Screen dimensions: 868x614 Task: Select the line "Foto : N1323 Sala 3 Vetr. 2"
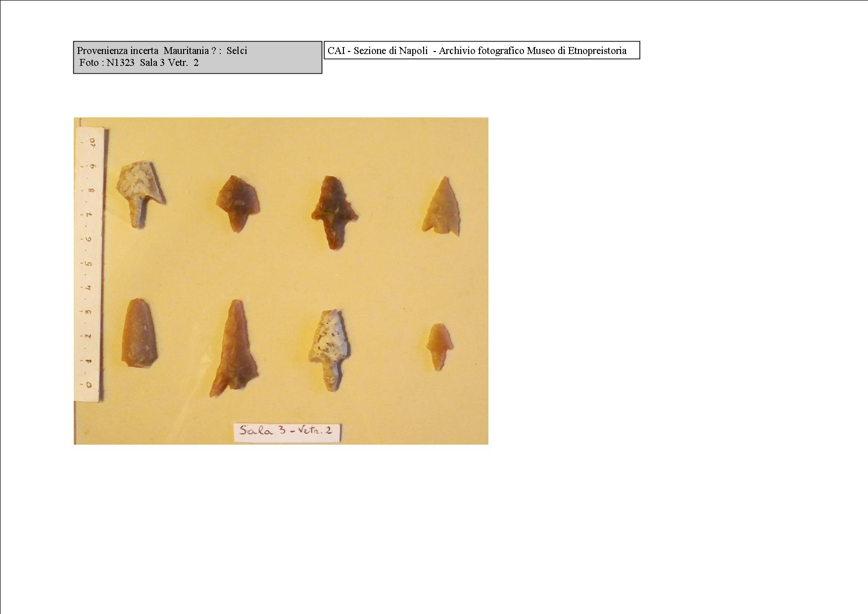pos(139,62)
